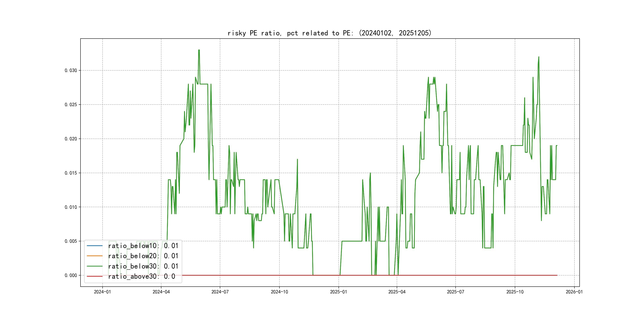Viewport: 644px width, 322px height.
Task: Click the red ratio_above30 legend line
Action: point(94,276)
